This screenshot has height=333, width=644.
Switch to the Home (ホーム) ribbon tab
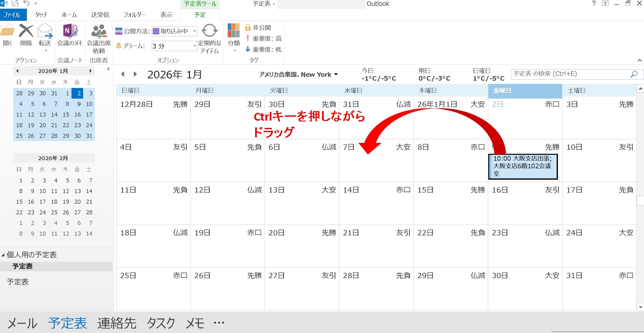tap(69, 15)
